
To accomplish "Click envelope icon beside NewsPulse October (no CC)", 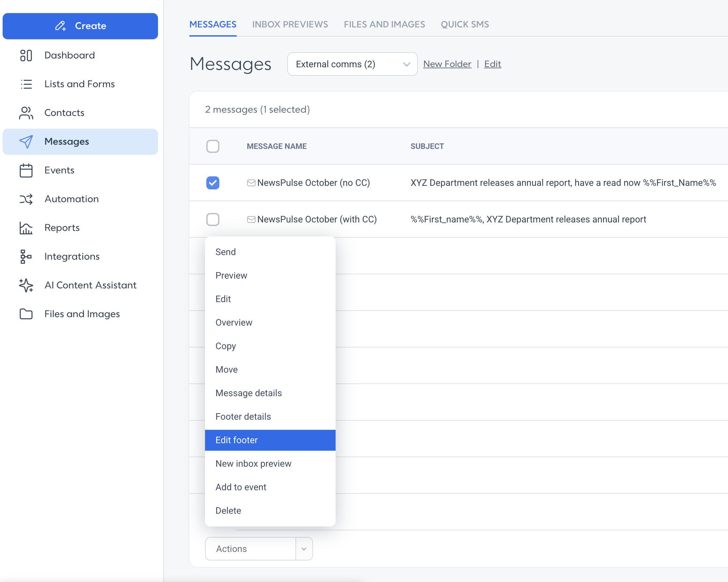I will click(x=251, y=183).
